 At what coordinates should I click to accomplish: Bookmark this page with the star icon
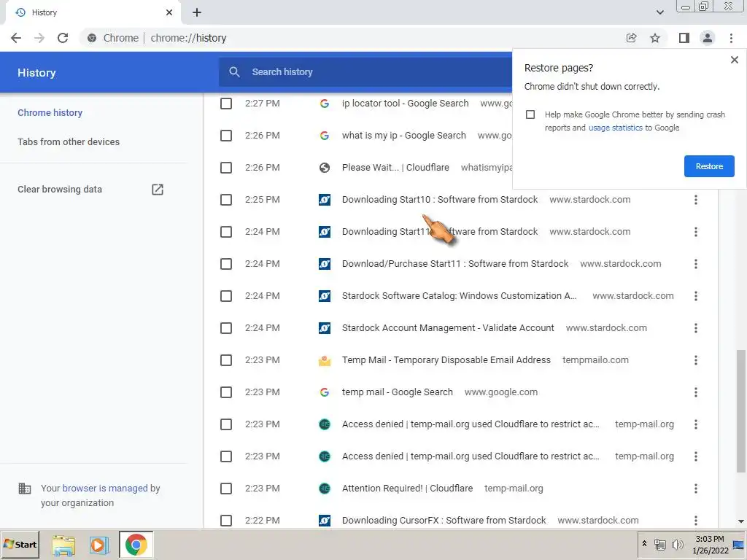(655, 38)
